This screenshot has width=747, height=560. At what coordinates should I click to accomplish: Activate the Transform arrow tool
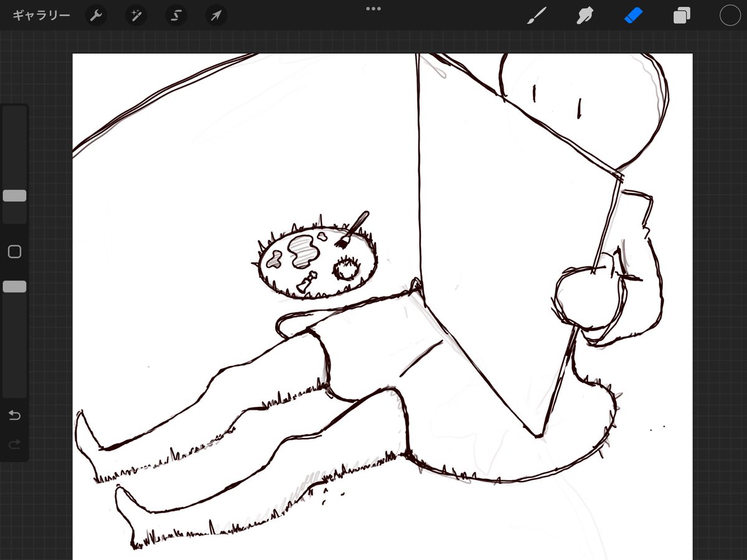point(215,16)
